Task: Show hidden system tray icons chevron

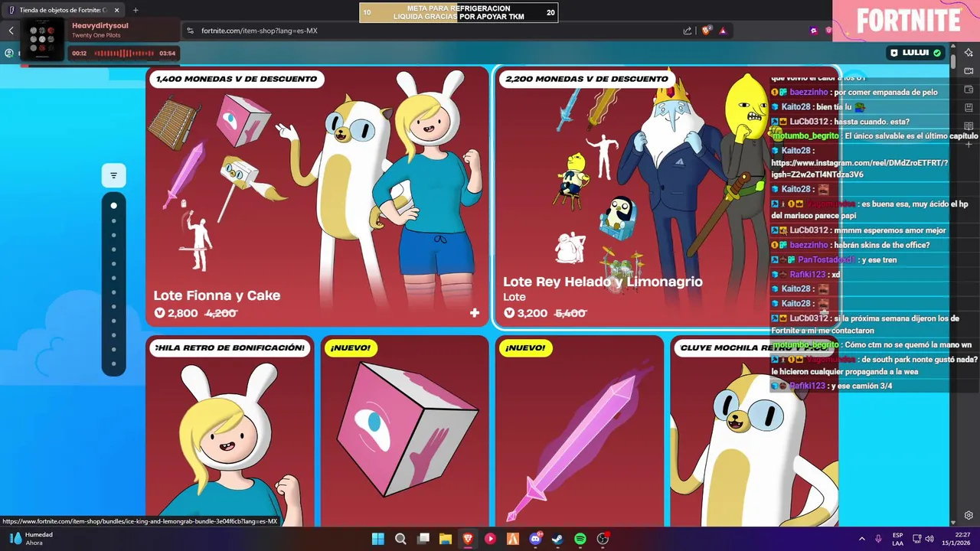Action: pos(861,539)
